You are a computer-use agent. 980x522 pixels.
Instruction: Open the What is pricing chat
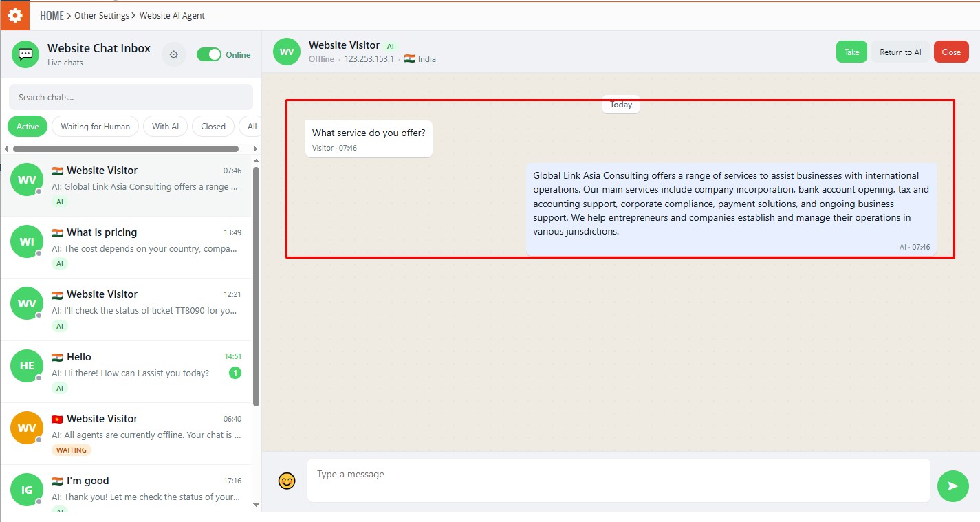[127, 248]
